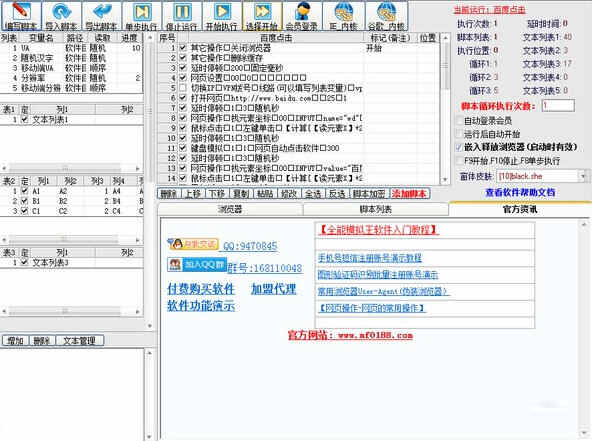Toggle the 文本列表3 row checkbox
This screenshot has height=441, width=592.
tap(25, 262)
